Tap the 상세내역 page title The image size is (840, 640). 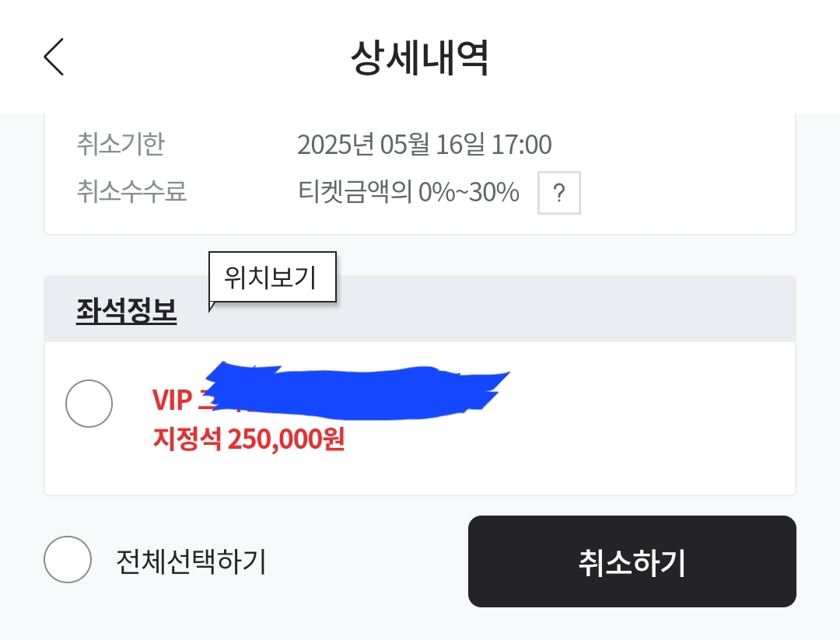pyautogui.click(x=420, y=58)
